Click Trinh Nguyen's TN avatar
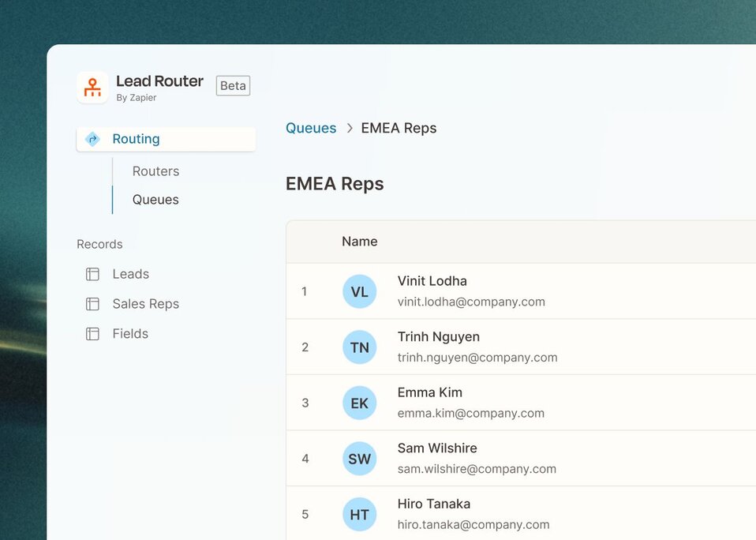 pos(359,347)
